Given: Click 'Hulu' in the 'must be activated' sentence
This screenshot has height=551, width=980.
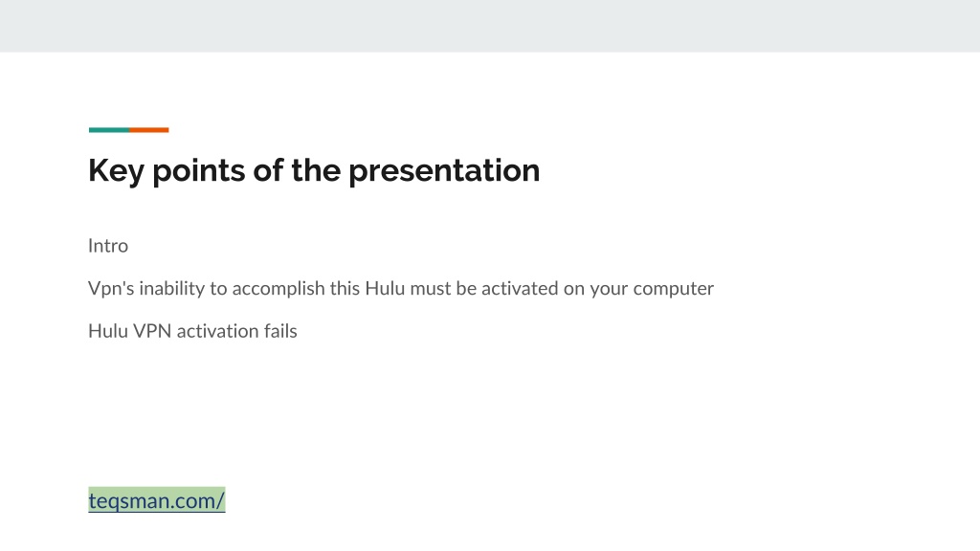Looking at the screenshot, I should [x=385, y=288].
